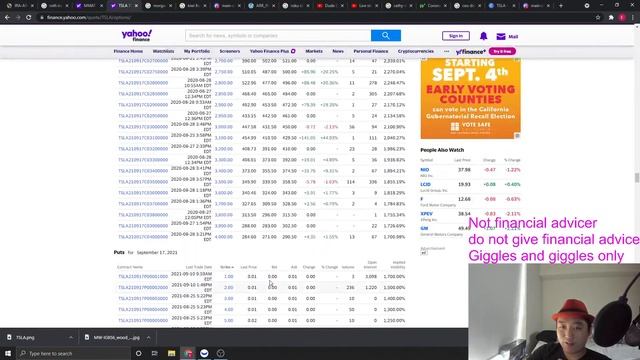Reload the page
640x360 pixels.
[29, 18]
